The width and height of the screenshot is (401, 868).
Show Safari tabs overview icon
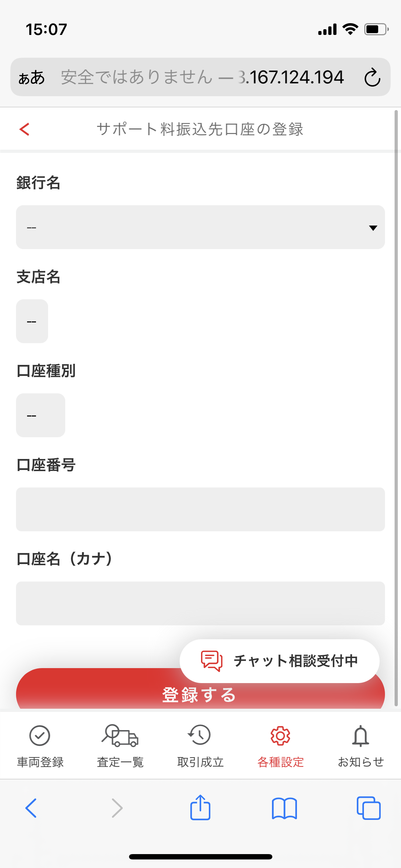(x=369, y=808)
